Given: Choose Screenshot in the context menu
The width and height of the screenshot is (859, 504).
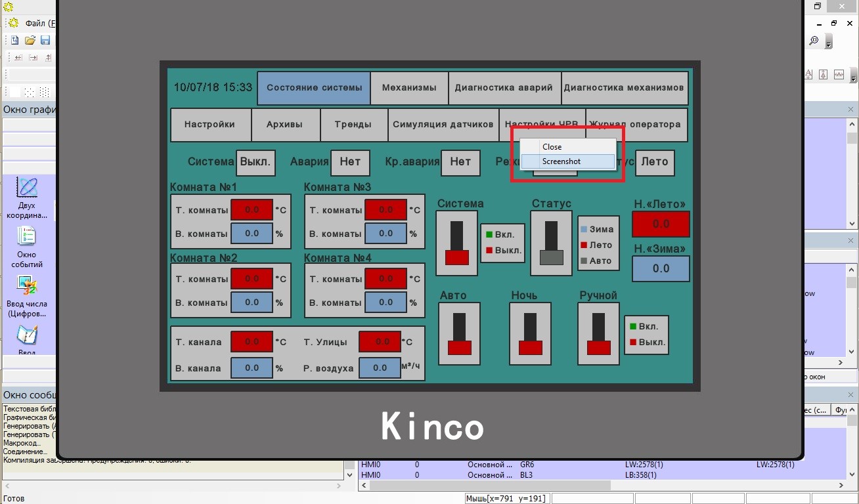Looking at the screenshot, I should [568, 161].
